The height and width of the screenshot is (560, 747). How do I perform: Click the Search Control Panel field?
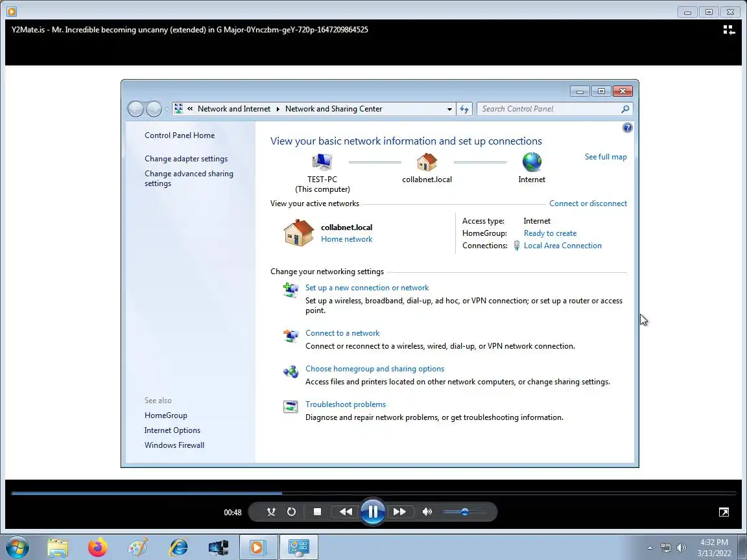point(554,109)
